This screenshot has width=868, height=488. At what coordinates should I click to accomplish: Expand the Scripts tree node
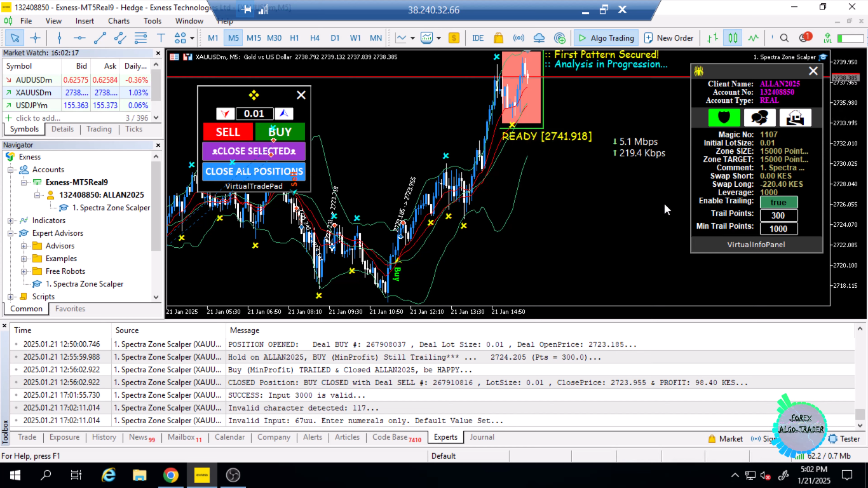(x=11, y=297)
